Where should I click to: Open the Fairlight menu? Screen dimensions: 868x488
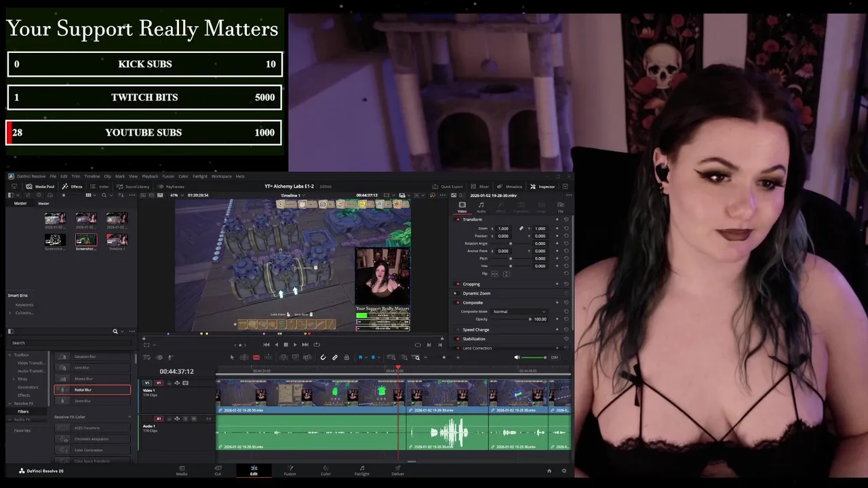[200, 176]
